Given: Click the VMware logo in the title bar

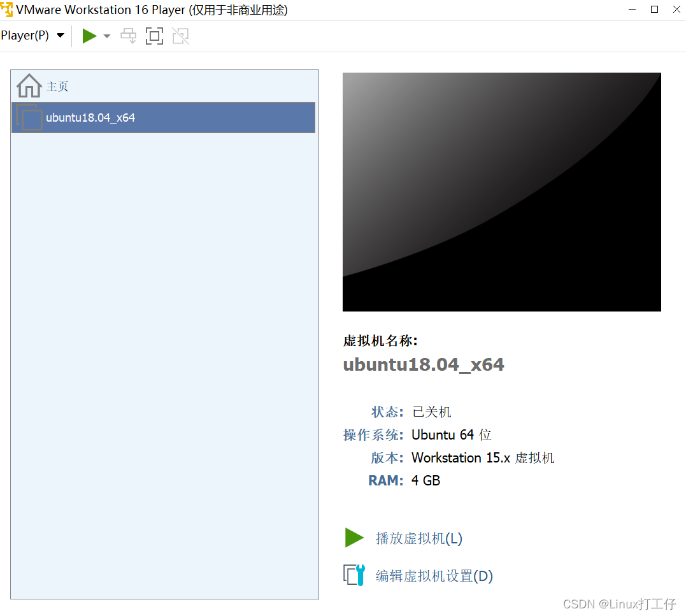Looking at the screenshot, I should click(x=7, y=10).
